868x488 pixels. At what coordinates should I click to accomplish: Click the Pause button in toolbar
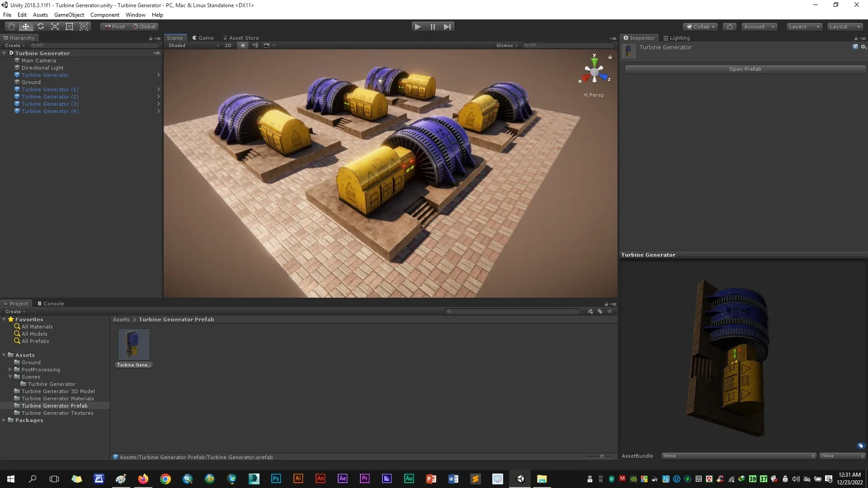pos(433,26)
